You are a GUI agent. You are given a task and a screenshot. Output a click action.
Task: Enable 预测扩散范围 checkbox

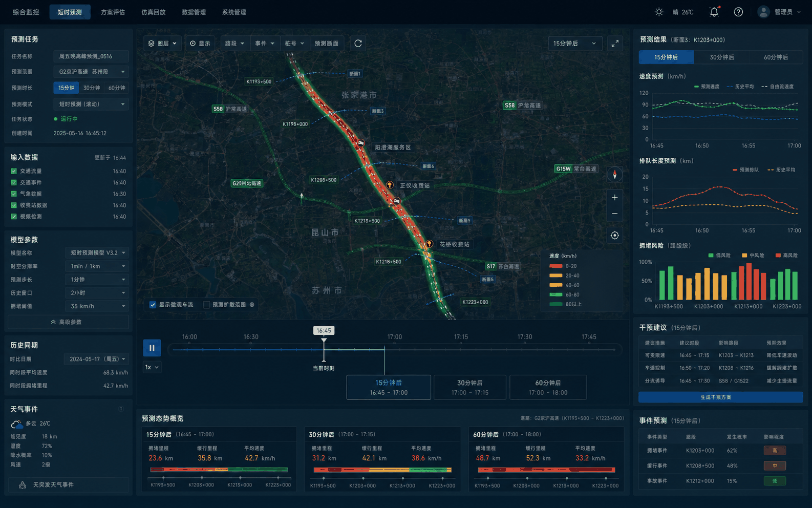[206, 305]
